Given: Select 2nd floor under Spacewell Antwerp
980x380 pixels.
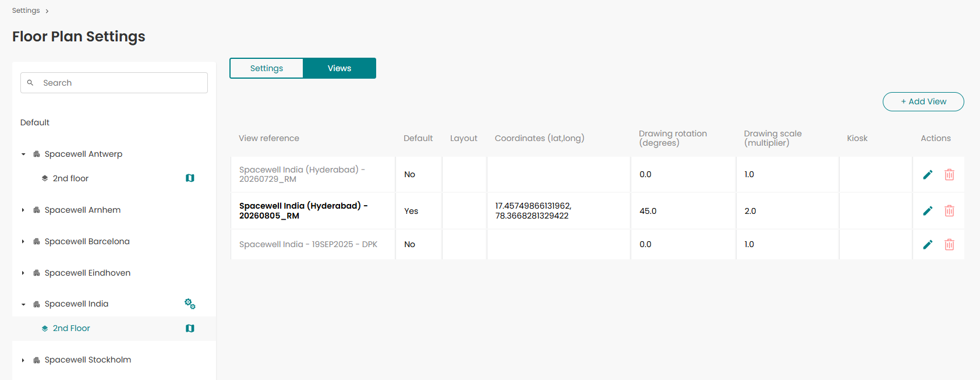Looking at the screenshot, I should 70,178.
